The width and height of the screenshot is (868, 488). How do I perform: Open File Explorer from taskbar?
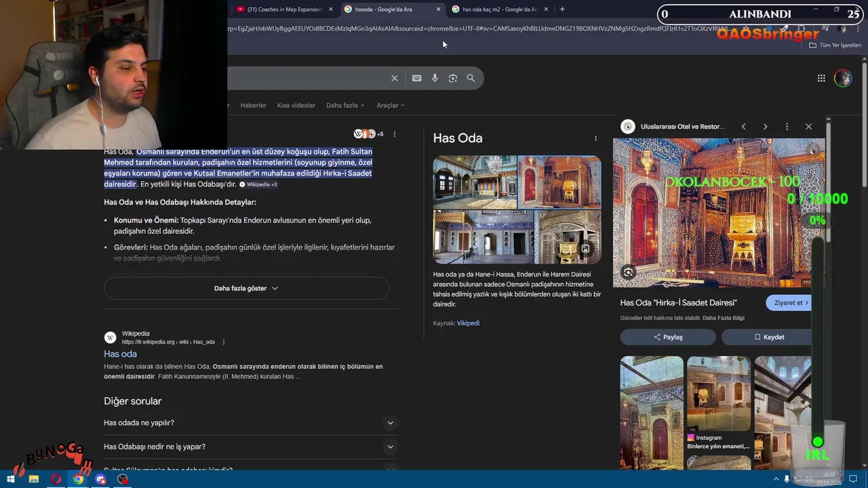tap(33, 479)
